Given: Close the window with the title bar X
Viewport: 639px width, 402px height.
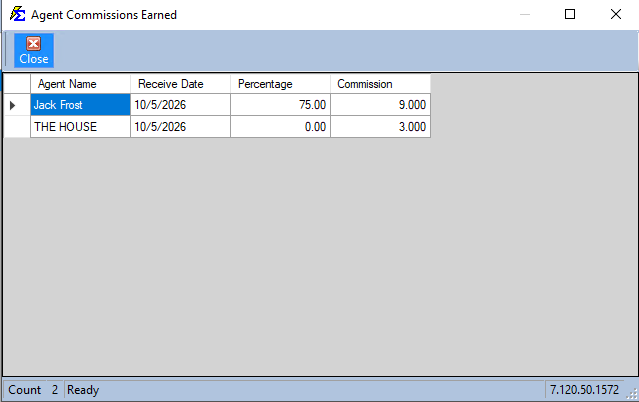Looking at the screenshot, I should tap(616, 14).
